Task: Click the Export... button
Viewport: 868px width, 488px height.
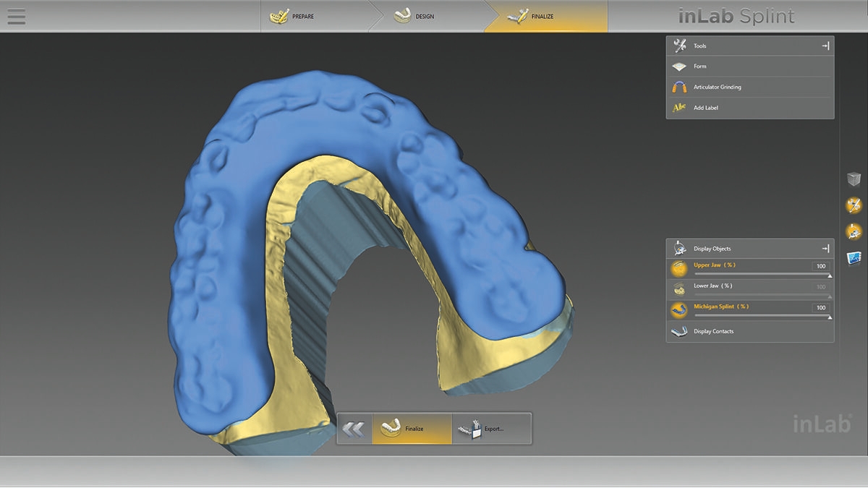Action: click(x=492, y=429)
